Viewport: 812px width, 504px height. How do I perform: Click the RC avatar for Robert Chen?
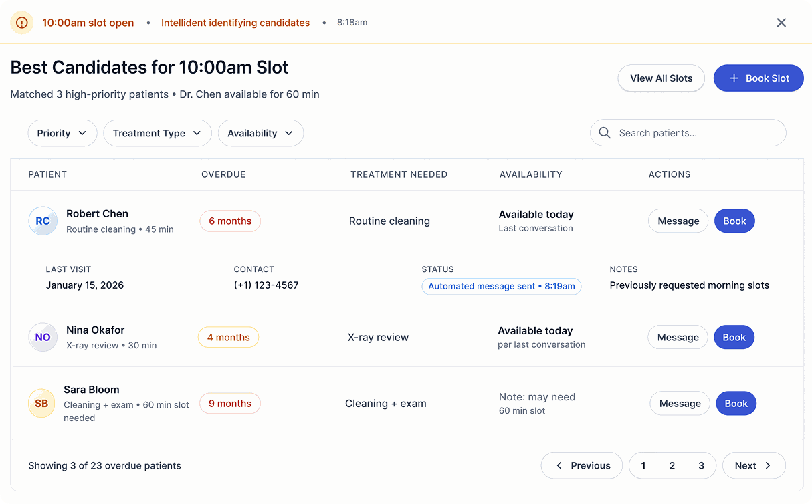pos(43,221)
